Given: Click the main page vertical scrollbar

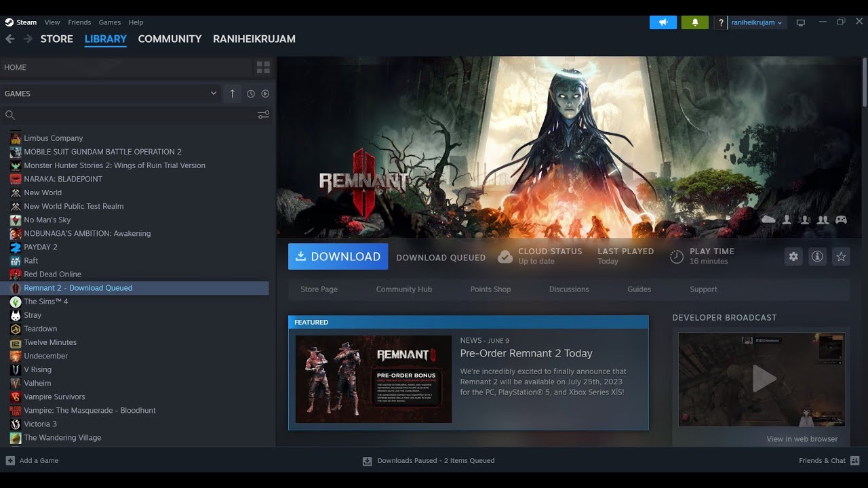Looking at the screenshot, I should [x=865, y=81].
